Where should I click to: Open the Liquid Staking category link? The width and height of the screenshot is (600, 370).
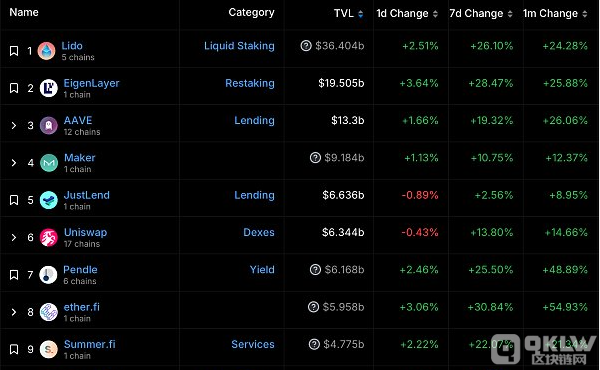tap(239, 46)
